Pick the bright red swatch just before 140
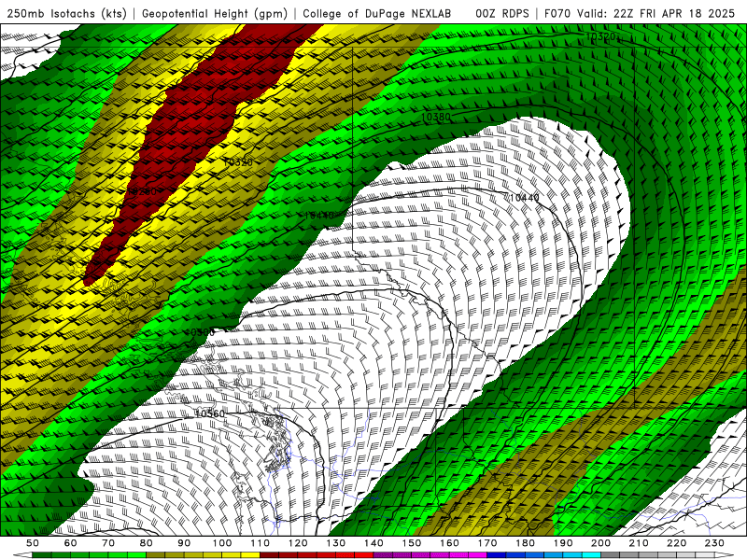This screenshot has width=747, height=560. tap(364, 555)
